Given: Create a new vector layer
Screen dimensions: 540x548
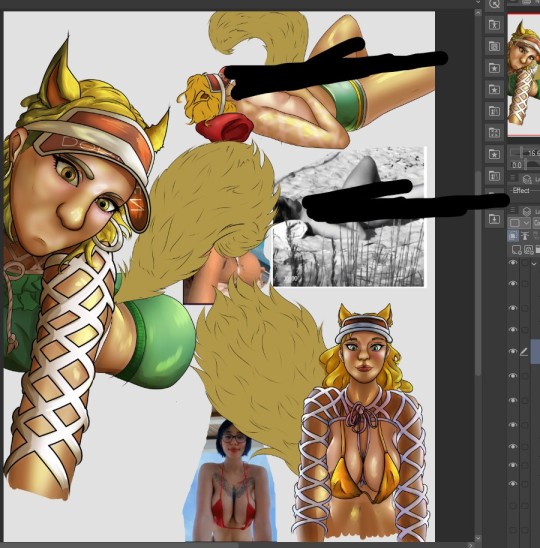Looking at the screenshot, I should point(528,249).
